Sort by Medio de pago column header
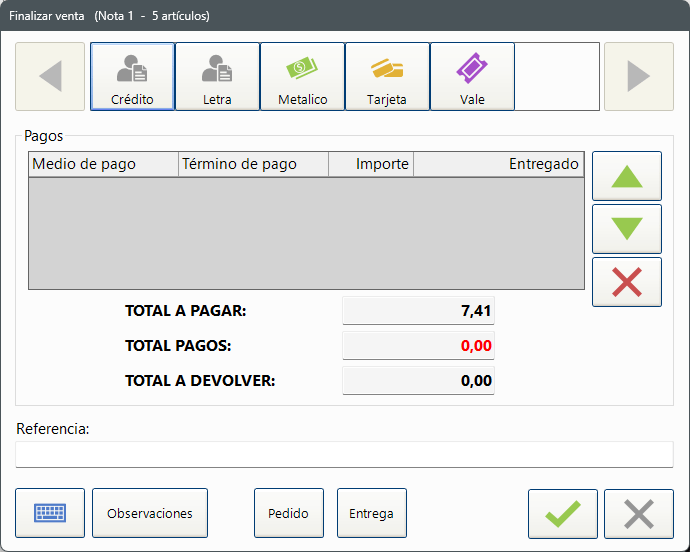This screenshot has height=552, width=690. (103, 164)
